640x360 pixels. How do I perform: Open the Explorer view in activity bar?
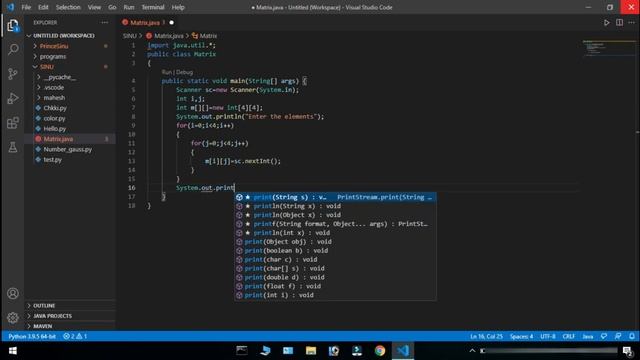click(13, 26)
